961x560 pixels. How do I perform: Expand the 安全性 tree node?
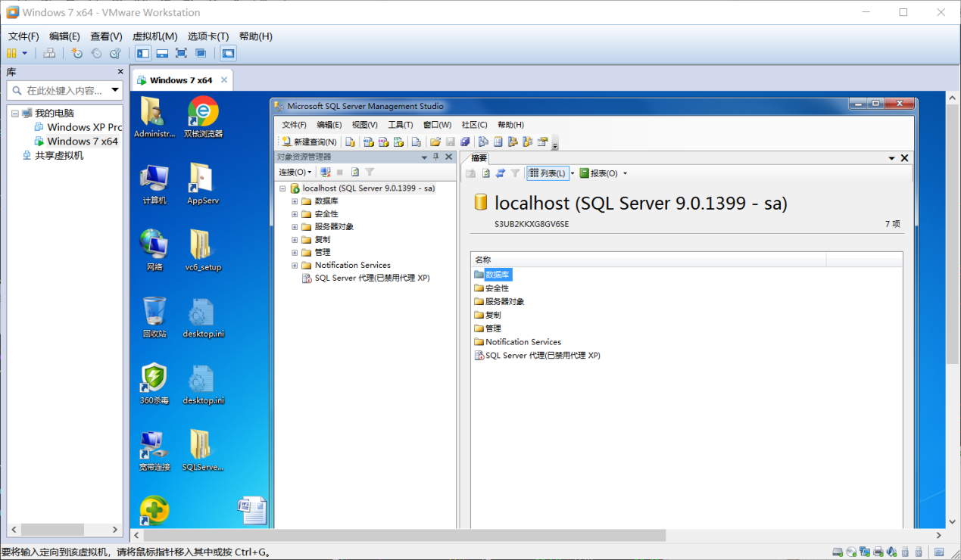[295, 214]
